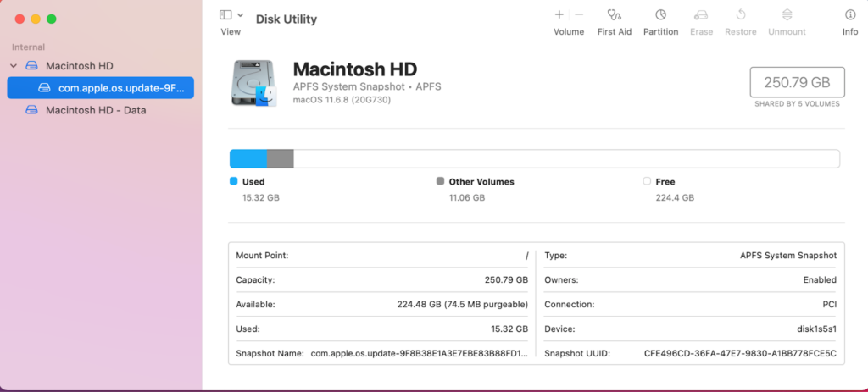This screenshot has width=868, height=392.
Task: Open the View sidebar dropdown
Action: point(231,15)
